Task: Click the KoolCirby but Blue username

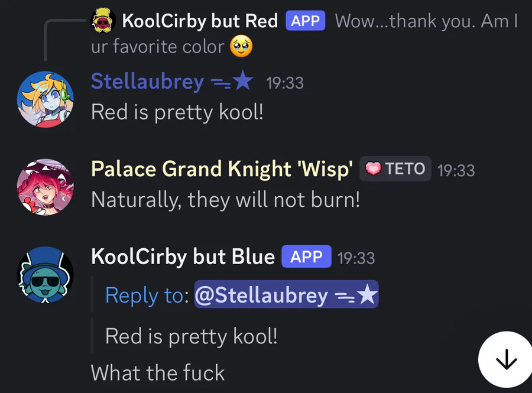Action: 183,256
